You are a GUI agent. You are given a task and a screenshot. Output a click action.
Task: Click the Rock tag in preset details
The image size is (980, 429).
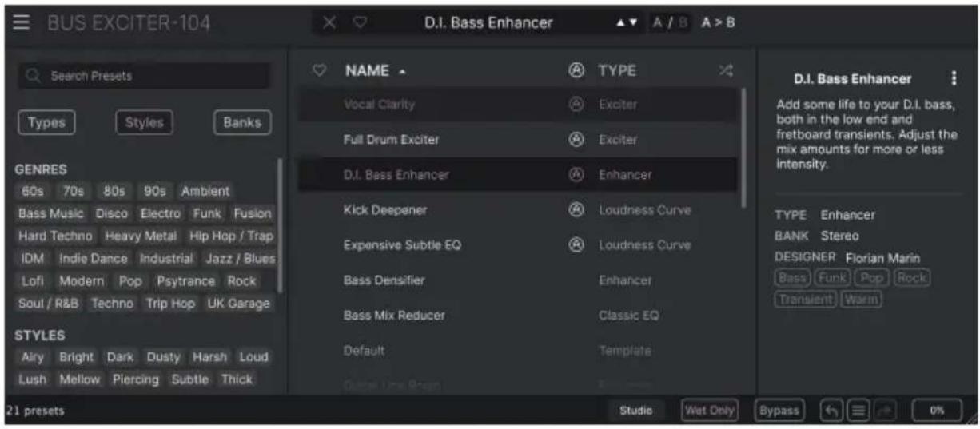coord(912,278)
